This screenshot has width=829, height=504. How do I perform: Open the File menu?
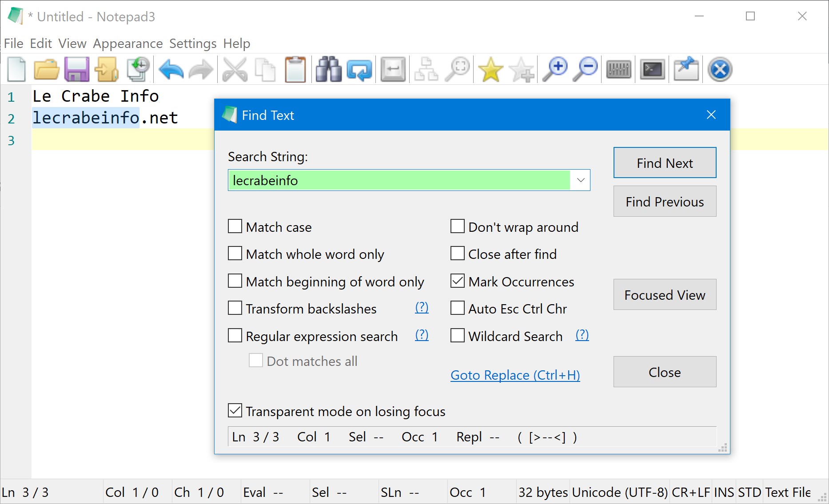13,44
